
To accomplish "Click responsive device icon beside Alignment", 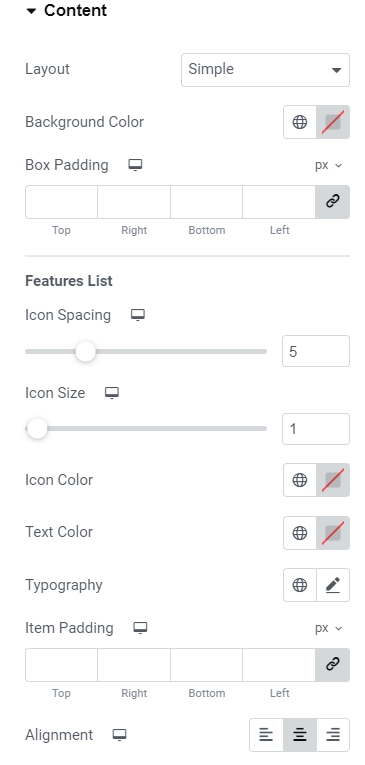I will [x=120, y=735].
